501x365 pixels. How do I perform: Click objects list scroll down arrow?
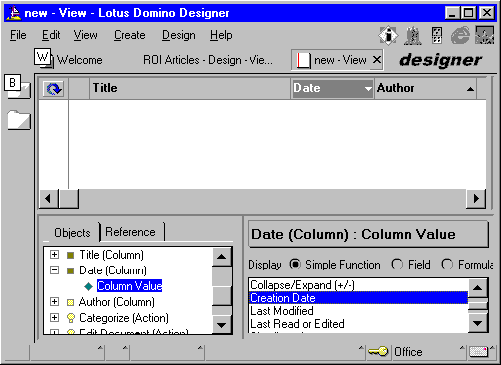(x=222, y=325)
